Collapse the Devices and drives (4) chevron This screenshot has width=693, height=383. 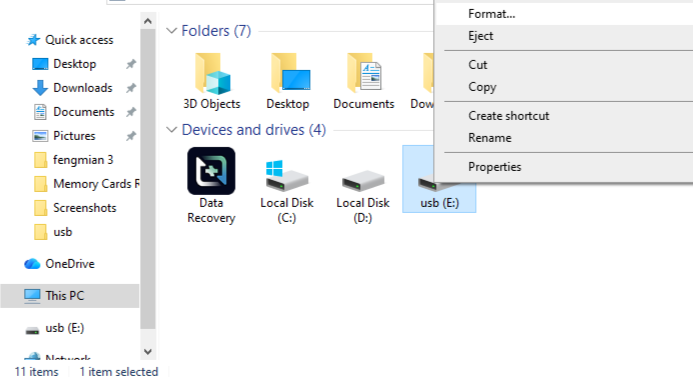pos(171,130)
